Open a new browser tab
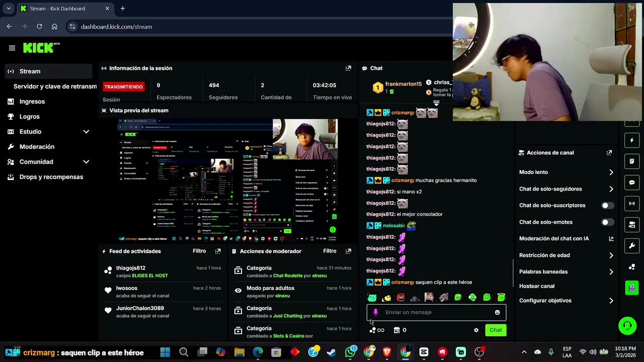The height and width of the screenshot is (362, 644). click(123, 9)
